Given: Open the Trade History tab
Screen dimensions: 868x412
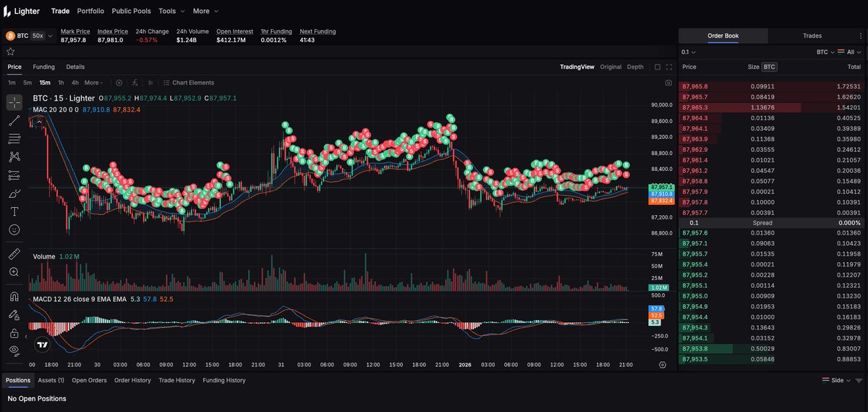Looking at the screenshot, I should coord(176,380).
